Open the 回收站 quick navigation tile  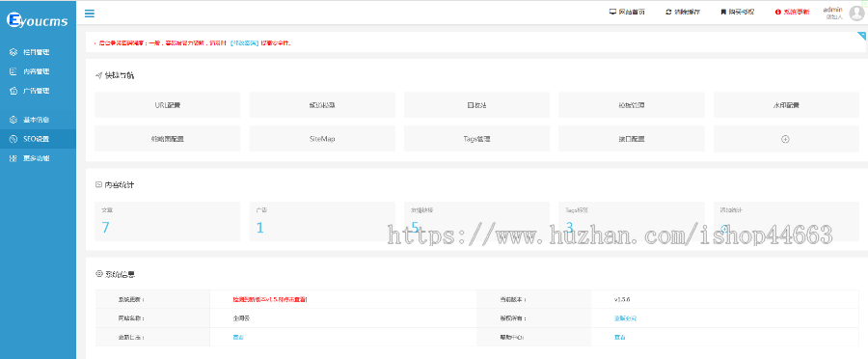tap(476, 104)
